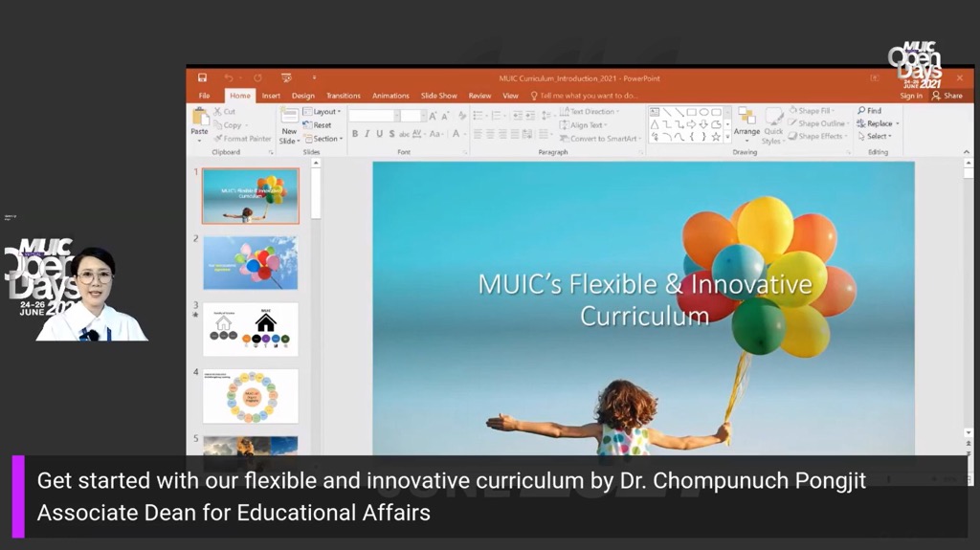Toggle Italic formatting
Viewport: 980px width, 550px height.
tap(367, 134)
